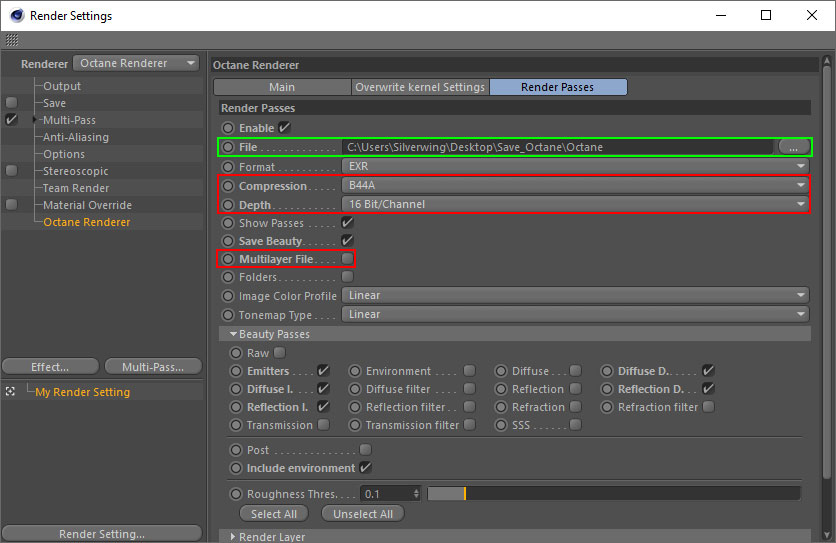The image size is (836, 543).
Task: Click the Roughness Thres. 0.1 value field
Action: 386,493
